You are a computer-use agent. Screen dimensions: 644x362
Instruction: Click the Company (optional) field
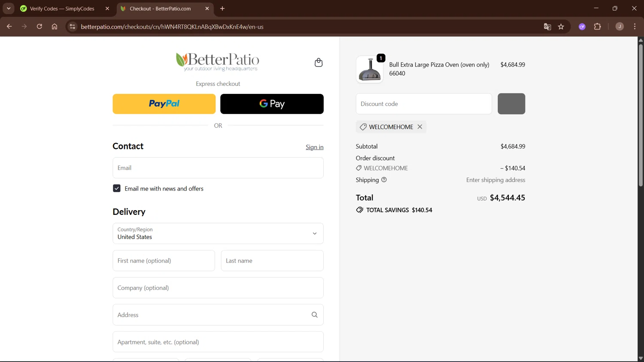218,288
